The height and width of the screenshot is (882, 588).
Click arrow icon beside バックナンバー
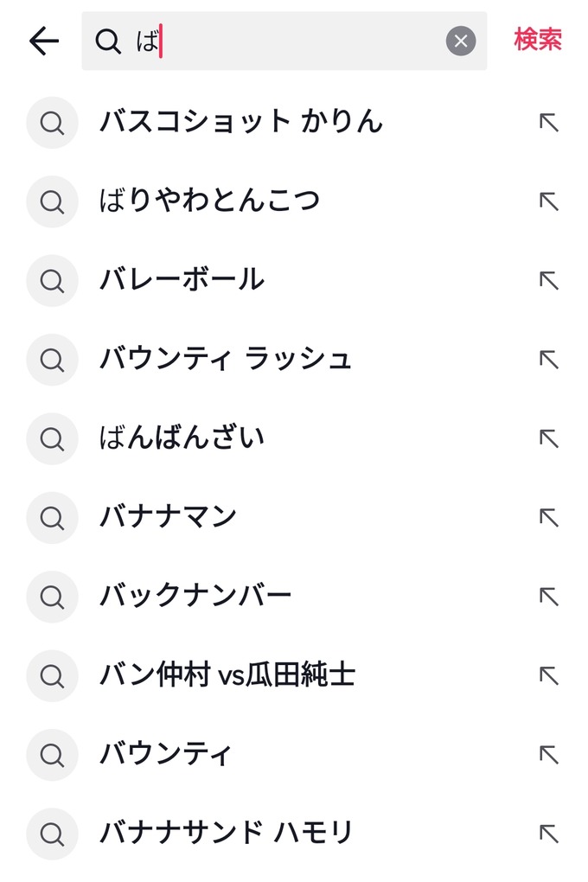tap(548, 596)
